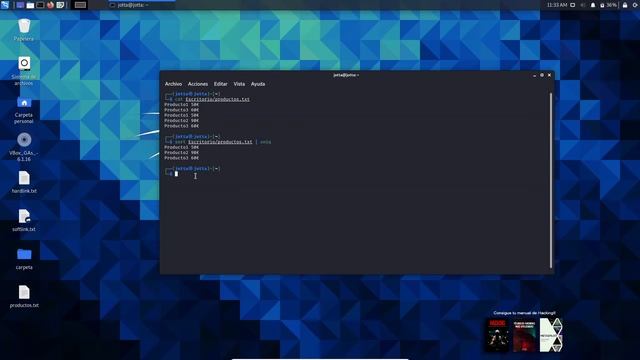
Task: Open the text editor panel launcher
Action: click(x=60, y=5)
